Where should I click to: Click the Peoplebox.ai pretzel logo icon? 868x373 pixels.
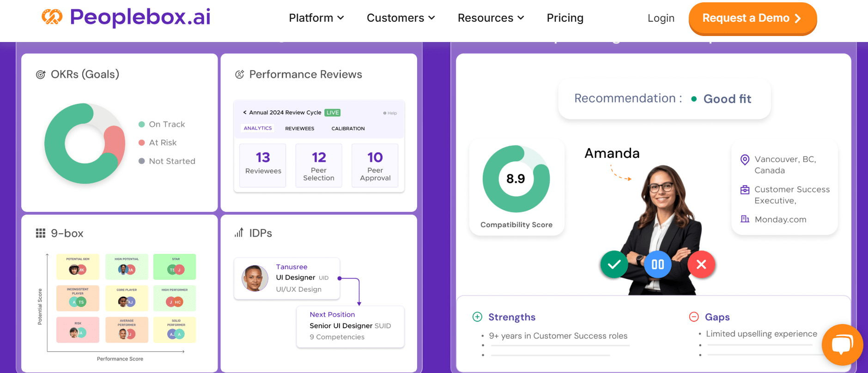click(x=53, y=17)
